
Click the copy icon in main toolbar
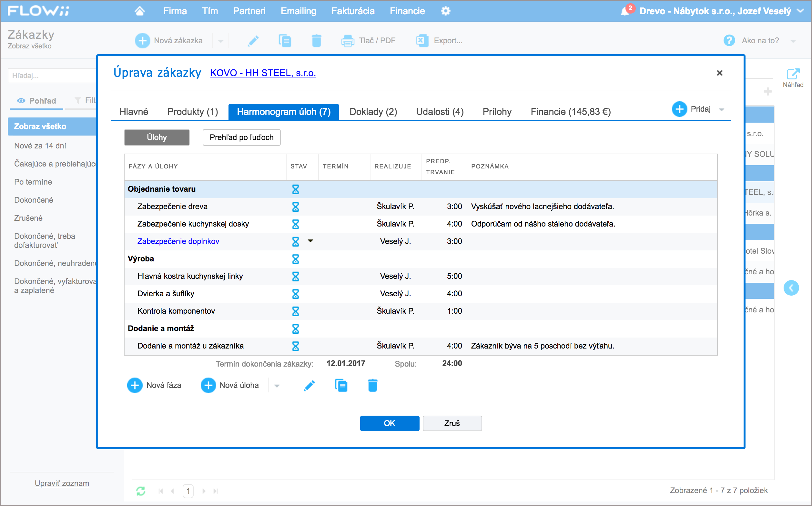point(285,41)
